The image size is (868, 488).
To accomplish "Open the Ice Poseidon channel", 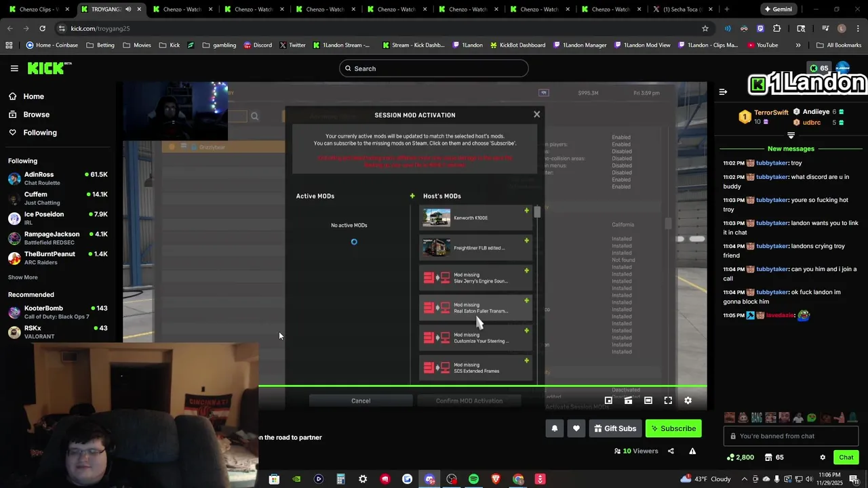I will pyautogui.click(x=58, y=218).
